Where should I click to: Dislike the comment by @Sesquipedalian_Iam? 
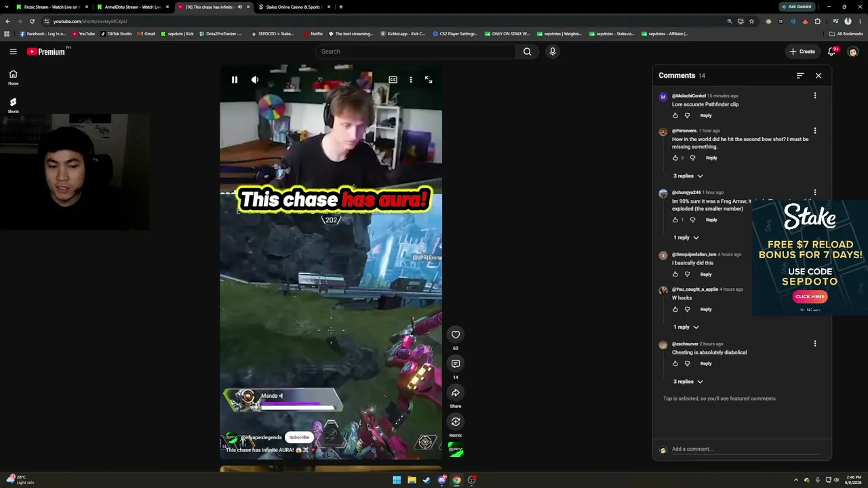coord(687,274)
